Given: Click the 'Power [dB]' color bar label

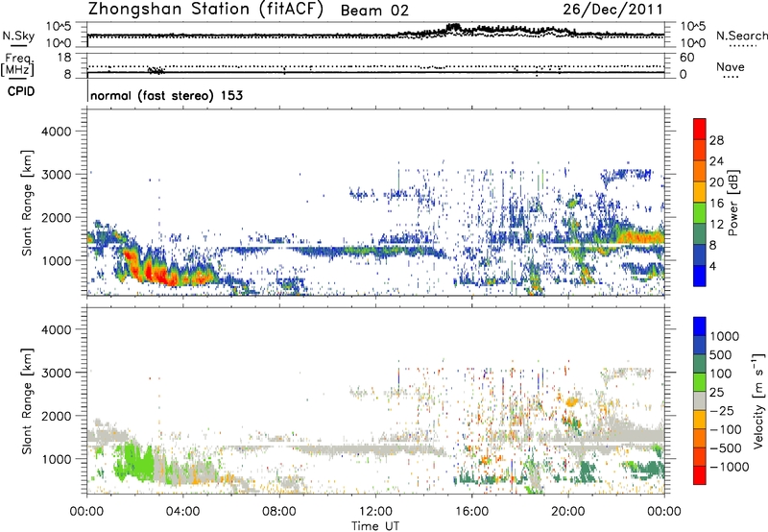Looking at the screenshot, I should pyautogui.click(x=732, y=203).
